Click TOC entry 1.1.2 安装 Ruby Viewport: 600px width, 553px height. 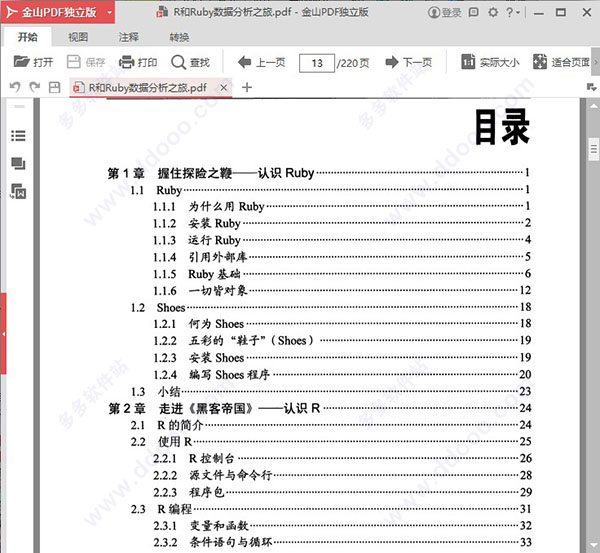341,223
